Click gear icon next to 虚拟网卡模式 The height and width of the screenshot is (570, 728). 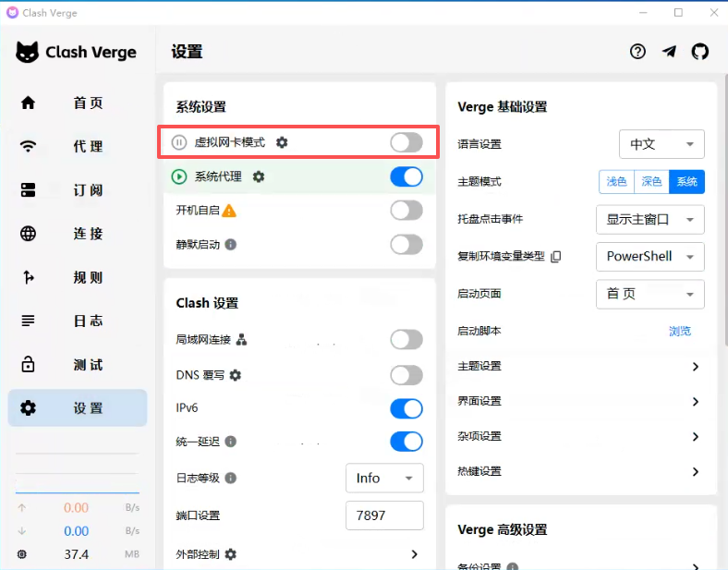click(x=282, y=142)
